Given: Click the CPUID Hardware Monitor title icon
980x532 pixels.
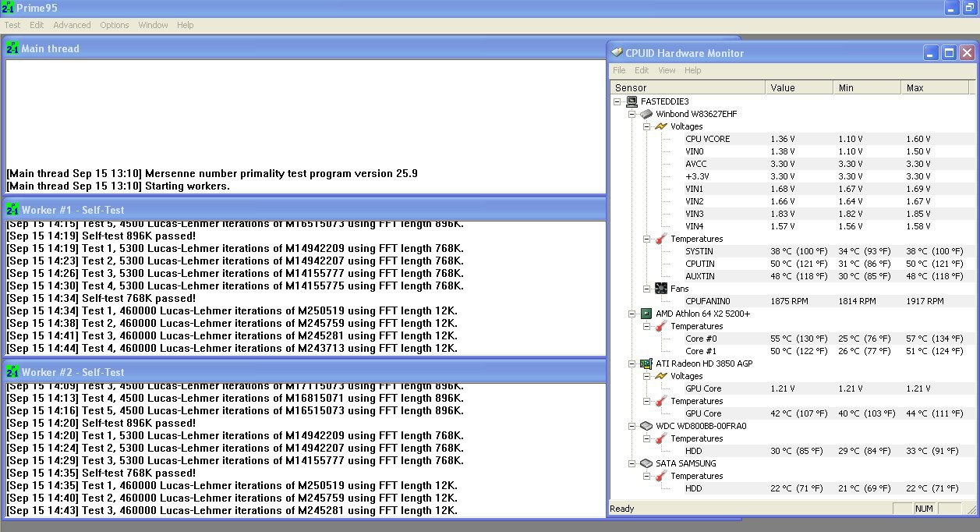Looking at the screenshot, I should point(617,53).
